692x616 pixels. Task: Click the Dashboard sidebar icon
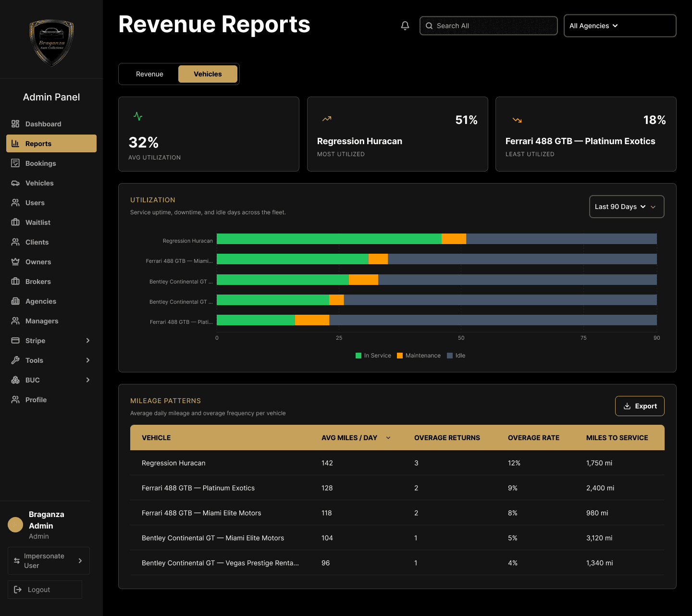coord(15,124)
